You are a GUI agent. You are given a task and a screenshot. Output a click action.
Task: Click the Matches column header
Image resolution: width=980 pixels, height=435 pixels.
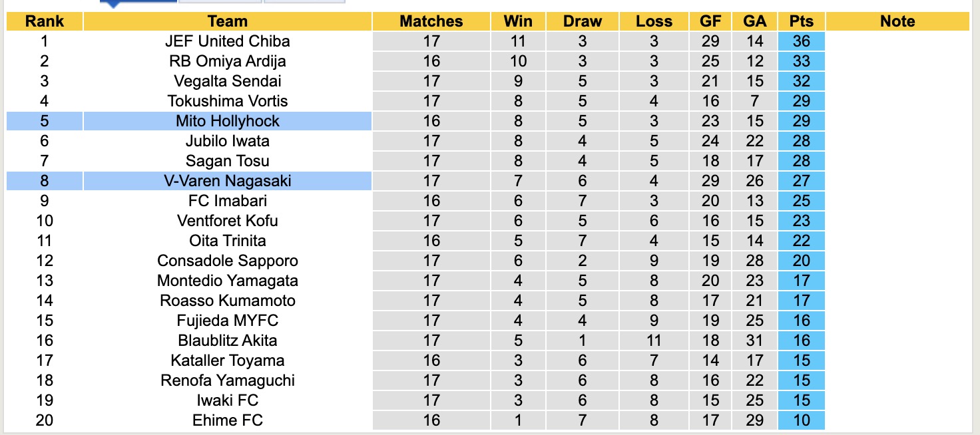coord(431,21)
